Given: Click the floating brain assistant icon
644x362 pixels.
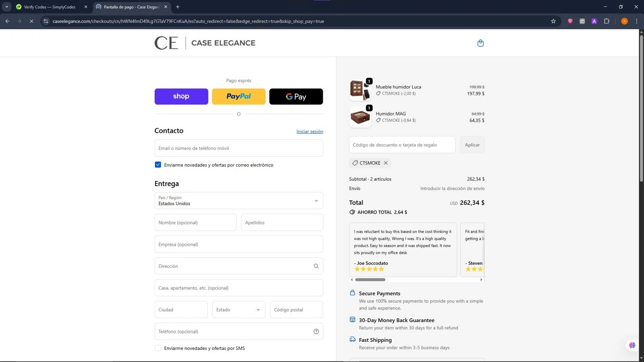Looking at the screenshot, I should 632,345.
